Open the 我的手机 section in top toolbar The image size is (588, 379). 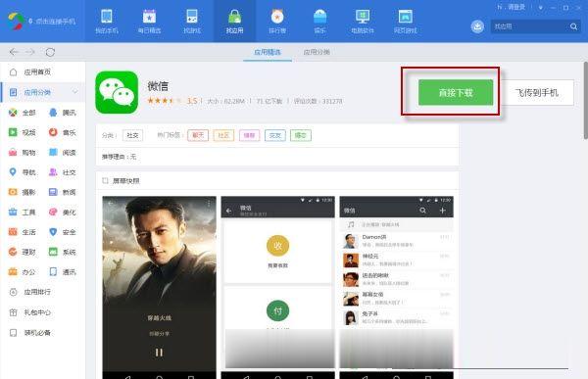107,22
